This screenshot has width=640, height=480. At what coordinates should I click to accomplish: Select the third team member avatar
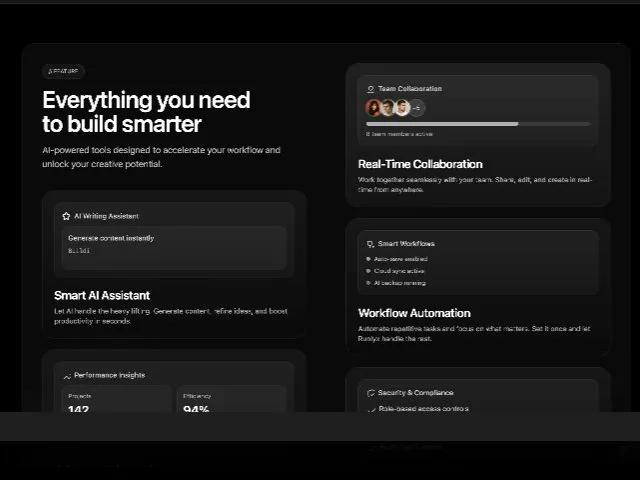(402, 108)
